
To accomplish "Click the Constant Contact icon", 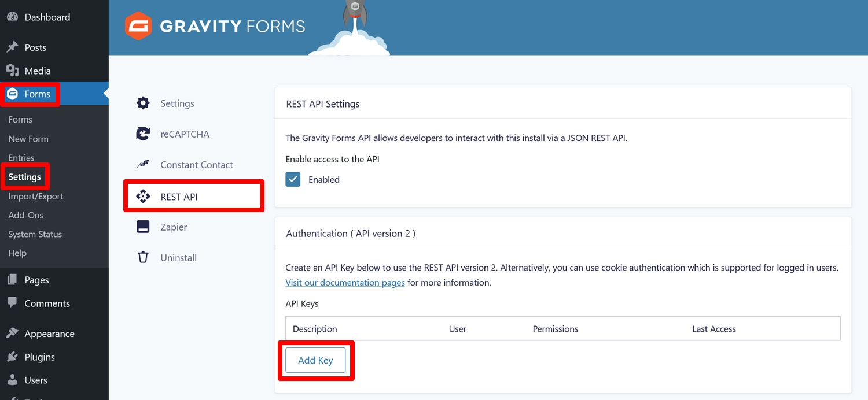I will 143,164.
